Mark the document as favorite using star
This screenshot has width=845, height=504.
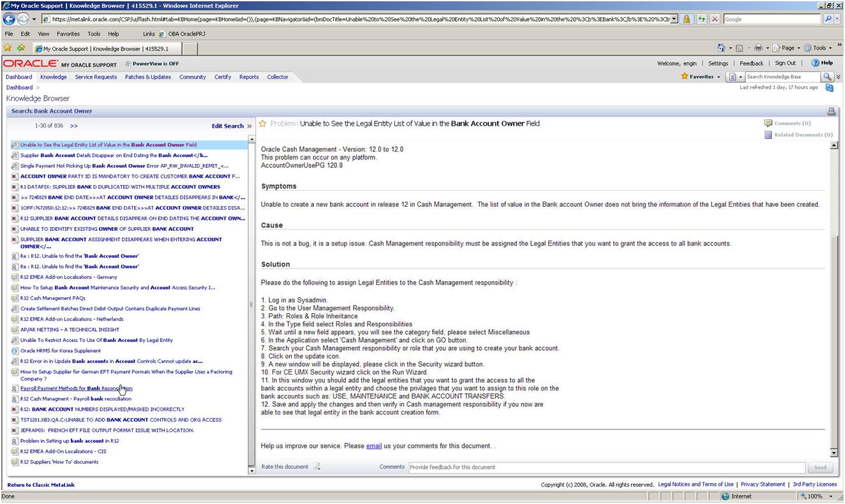[x=263, y=124]
